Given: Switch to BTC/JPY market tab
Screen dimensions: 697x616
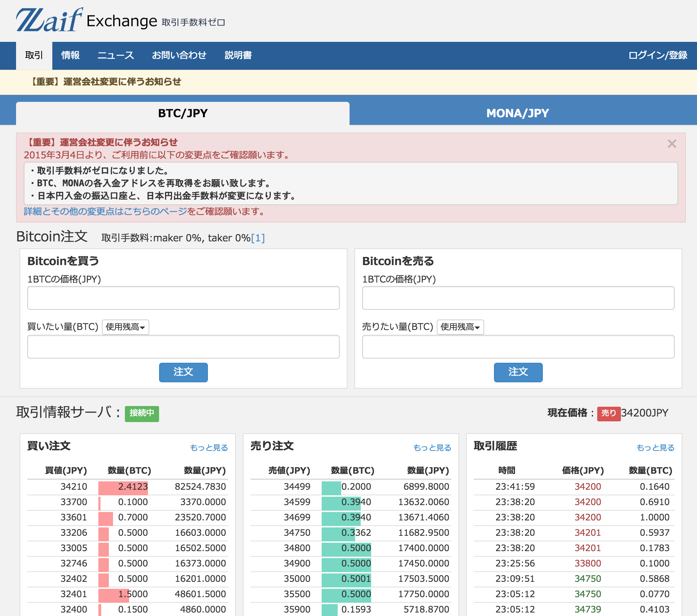Looking at the screenshot, I should click(x=183, y=113).
